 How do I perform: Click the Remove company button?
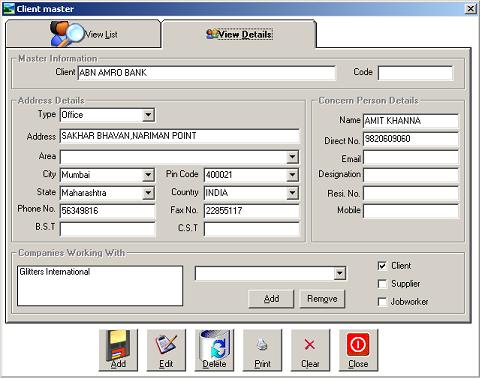(322, 299)
